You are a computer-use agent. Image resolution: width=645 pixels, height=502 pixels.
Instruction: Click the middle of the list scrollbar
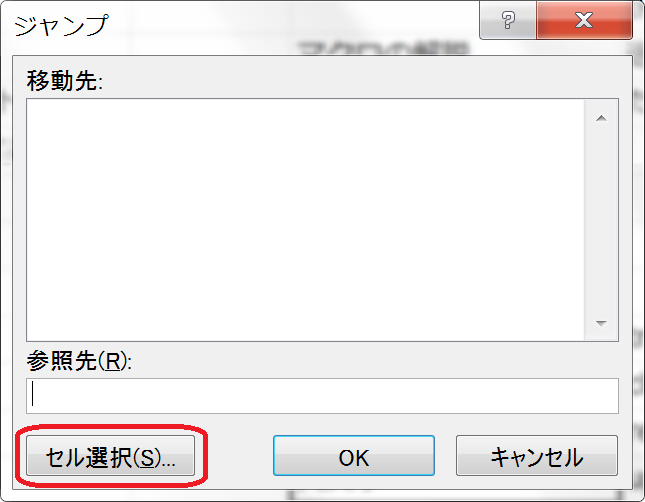coord(601,220)
